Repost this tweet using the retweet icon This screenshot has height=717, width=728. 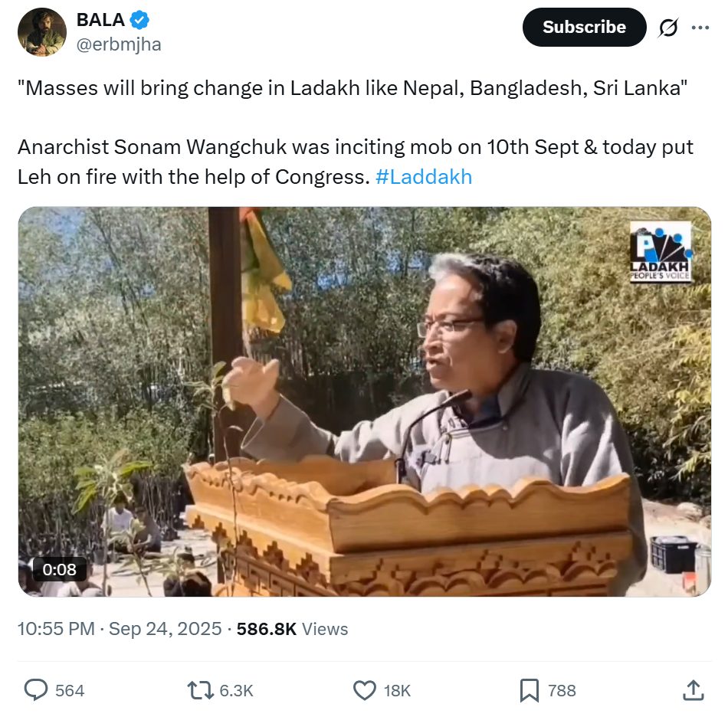pyautogui.click(x=200, y=690)
